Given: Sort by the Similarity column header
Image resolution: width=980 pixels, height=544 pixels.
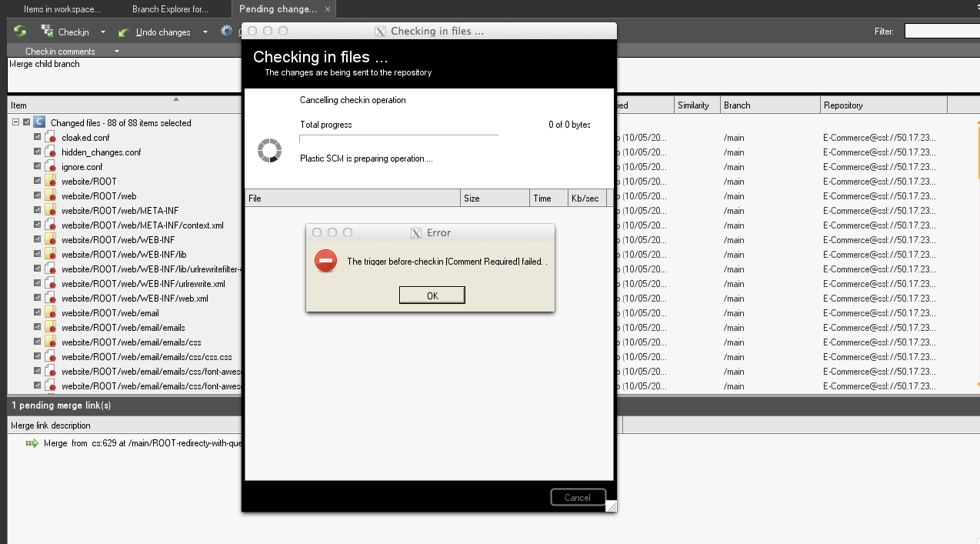Looking at the screenshot, I should pyautogui.click(x=697, y=105).
